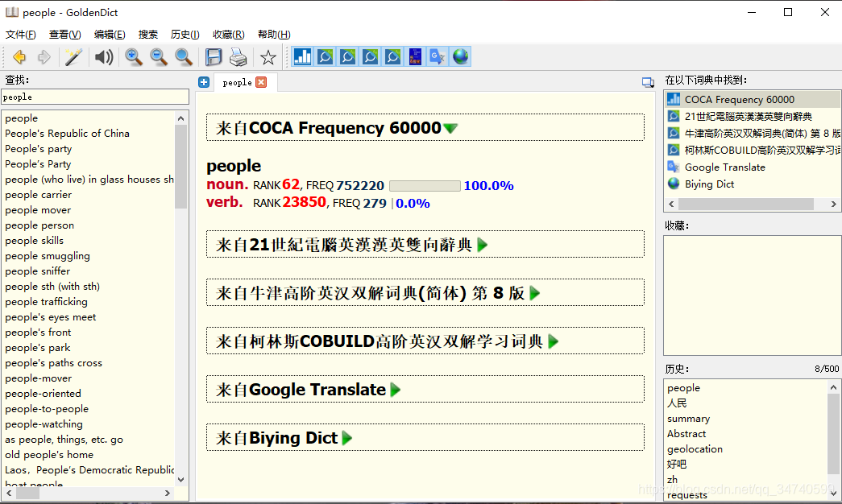Zoom out with the minus magnifier

(159, 57)
